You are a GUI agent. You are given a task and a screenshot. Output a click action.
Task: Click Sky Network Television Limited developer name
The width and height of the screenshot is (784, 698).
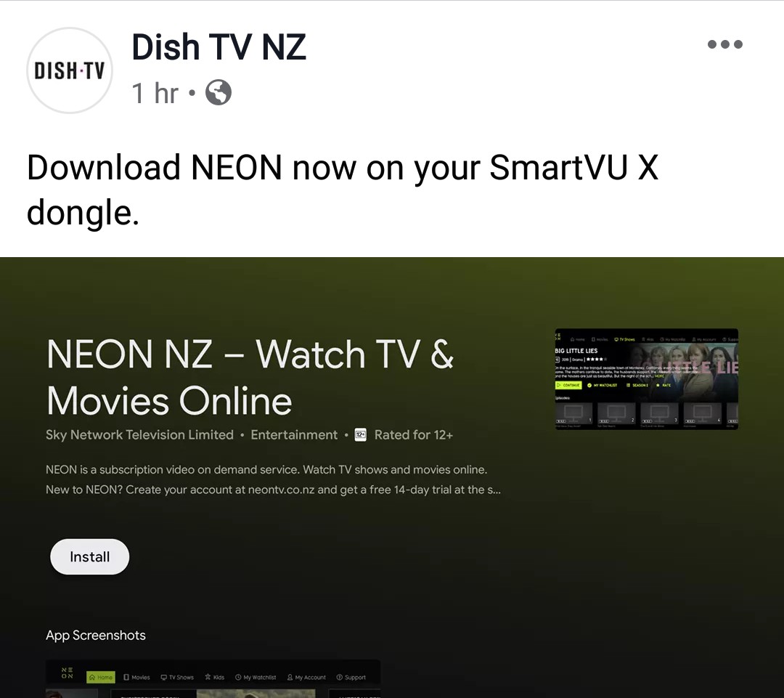(x=139, y=435)
